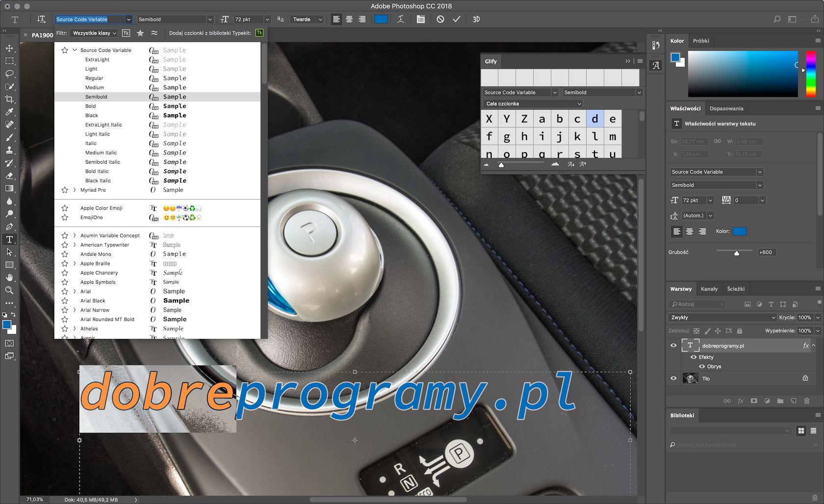Click the Grubość weight slider handle

coord(736,253)
